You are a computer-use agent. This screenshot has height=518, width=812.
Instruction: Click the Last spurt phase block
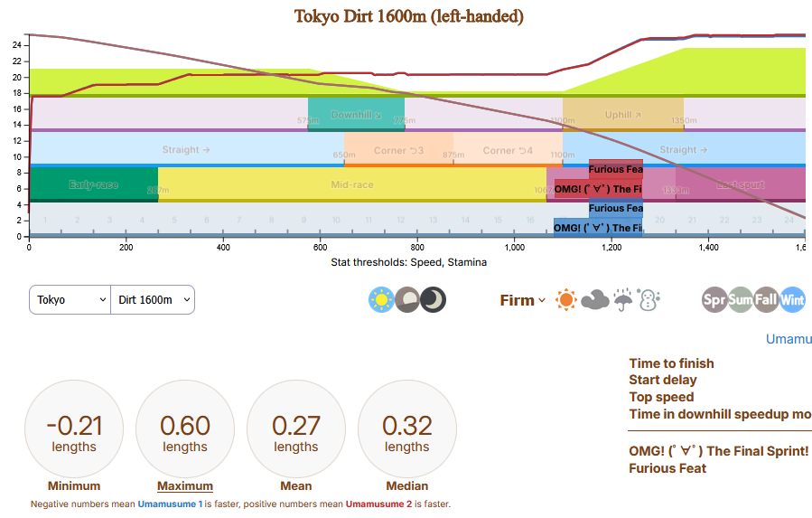[741, 184]
